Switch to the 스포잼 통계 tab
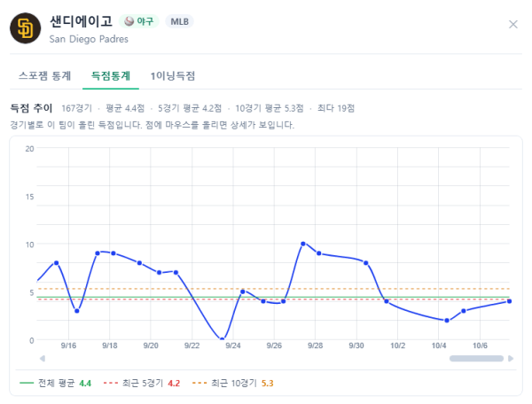This screenshot has width=532, height=404. pyautogui.click(x=45, y=75)
